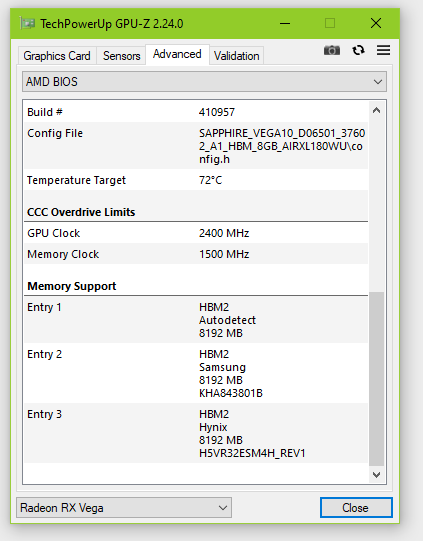
Task: Click the refresh arrows icon
Action: pos(358,50)
